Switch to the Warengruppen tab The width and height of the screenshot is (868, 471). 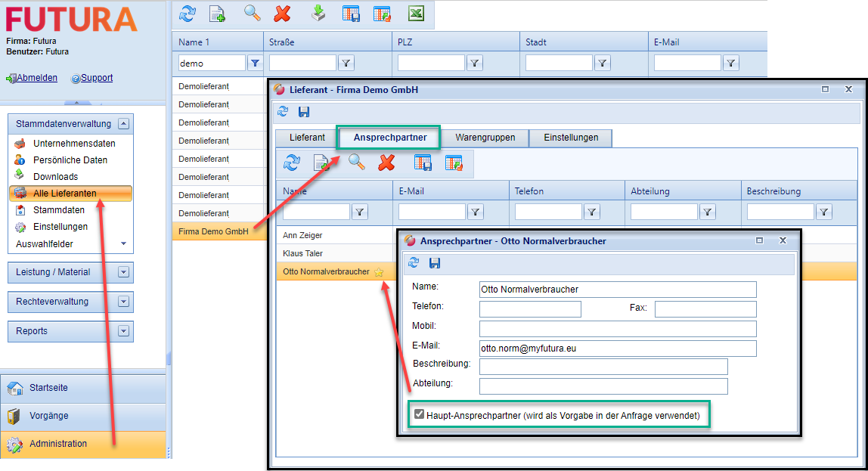coord(485,138)
